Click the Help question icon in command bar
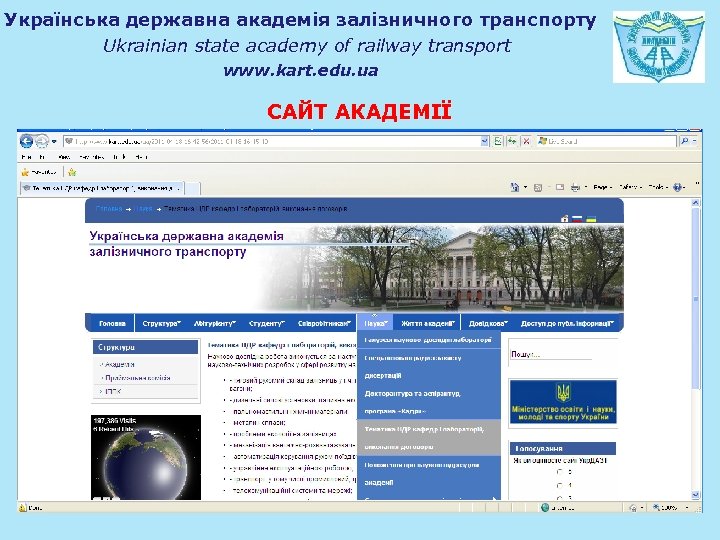The image size is (720, 540). pyautogui.click(x=679, y=187)
